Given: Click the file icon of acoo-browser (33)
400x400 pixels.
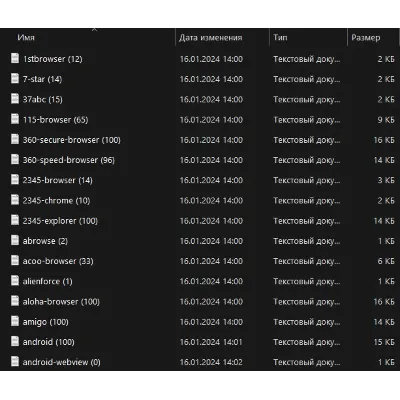Looking at the screenshot, I should coord(15,261).
